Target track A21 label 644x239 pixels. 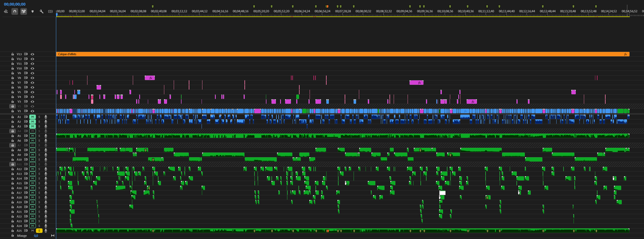click(19, 212)
